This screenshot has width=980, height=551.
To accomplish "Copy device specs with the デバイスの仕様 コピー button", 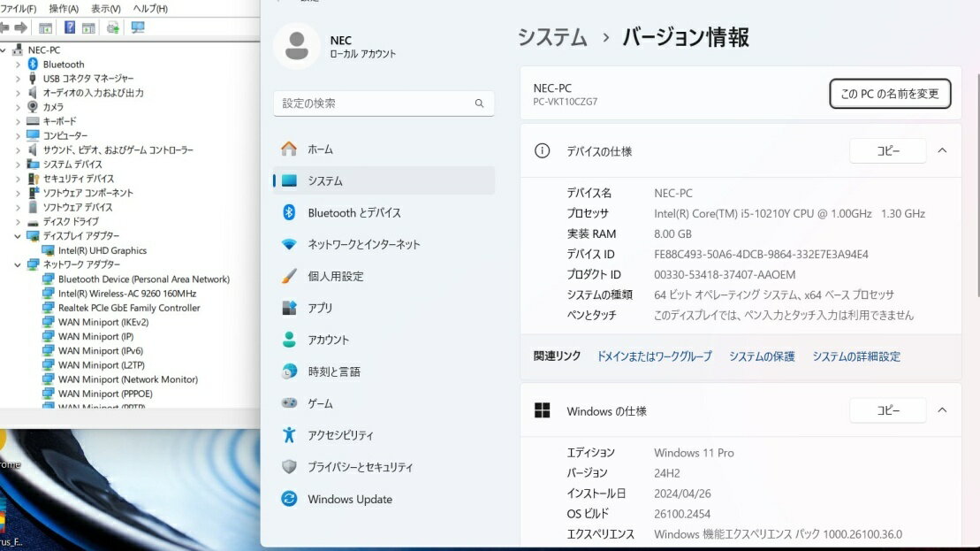I will [888, 150].
